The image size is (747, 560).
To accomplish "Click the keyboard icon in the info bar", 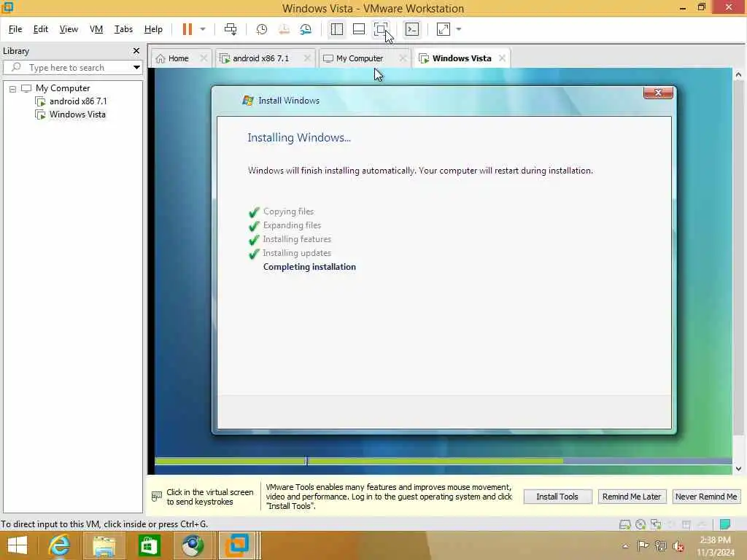I will pyautogui.click(x=157, y=497).
